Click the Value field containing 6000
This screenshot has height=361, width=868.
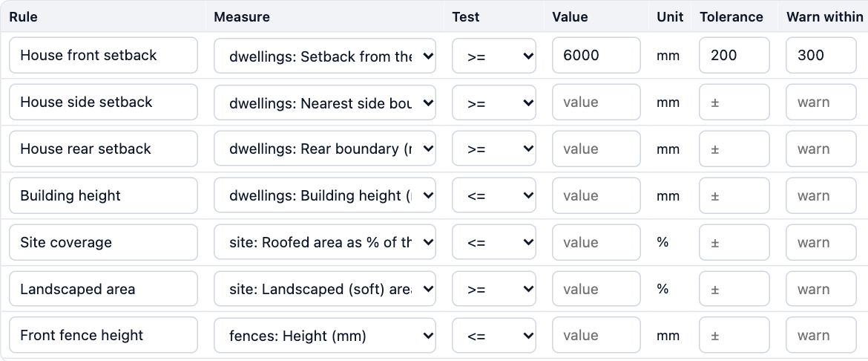[596, 56]
